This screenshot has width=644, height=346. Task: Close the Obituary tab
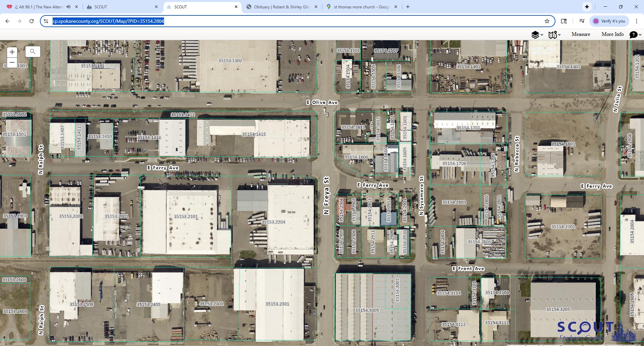pyautogui.click(x=316, y=7)
